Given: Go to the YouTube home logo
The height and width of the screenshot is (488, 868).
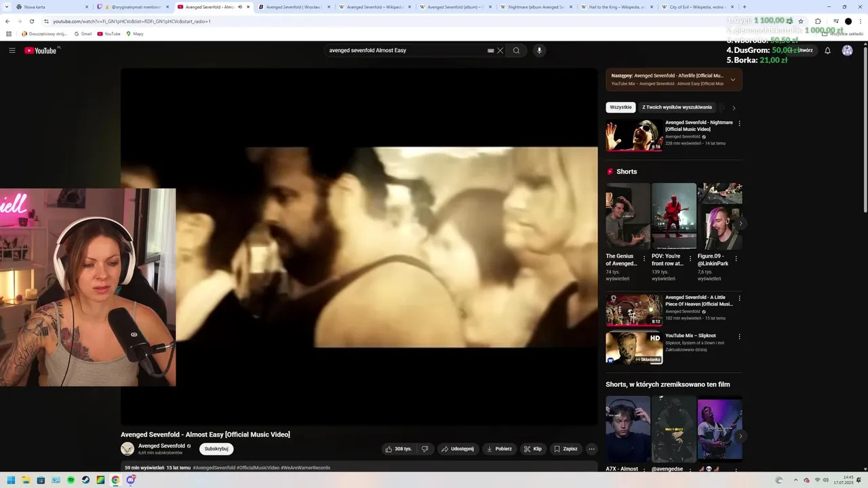Looking at the screenshot, I should (41, 50).
